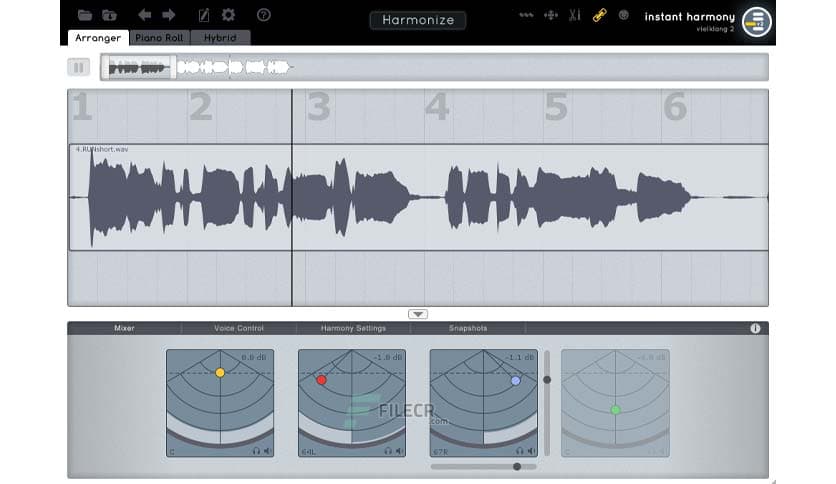Mute the blue voice with speaker icon
Screen dimensions: 836x484
point(531,451)
